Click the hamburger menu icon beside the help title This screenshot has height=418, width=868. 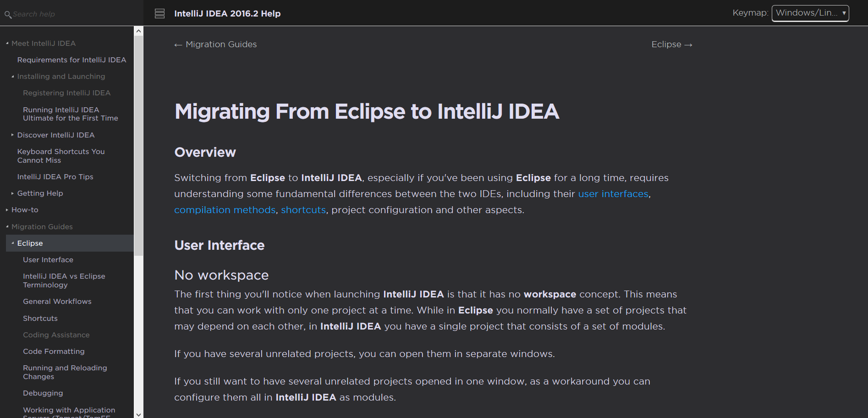(x=159, y=13)
